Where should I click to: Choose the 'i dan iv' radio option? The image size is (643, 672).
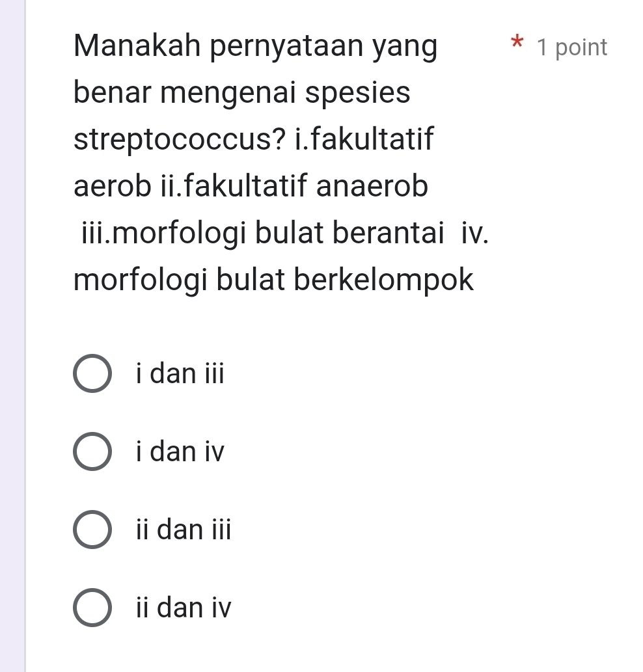[91, 451]
